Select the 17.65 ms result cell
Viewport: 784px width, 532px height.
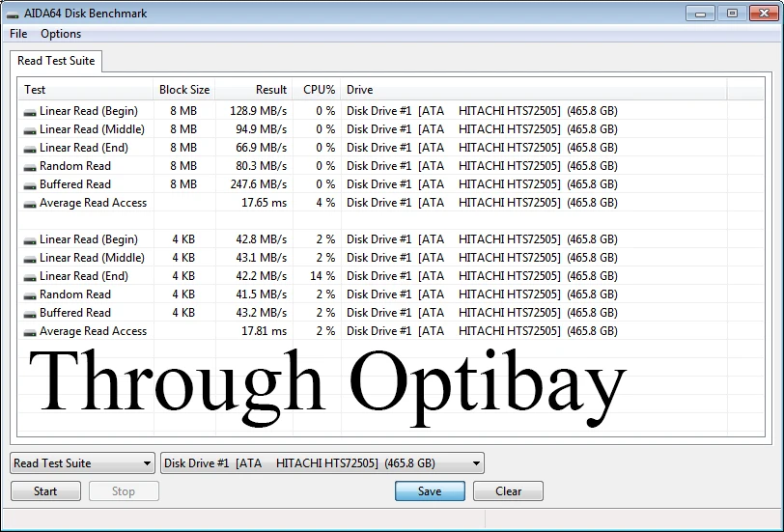(x=264, y=203)
